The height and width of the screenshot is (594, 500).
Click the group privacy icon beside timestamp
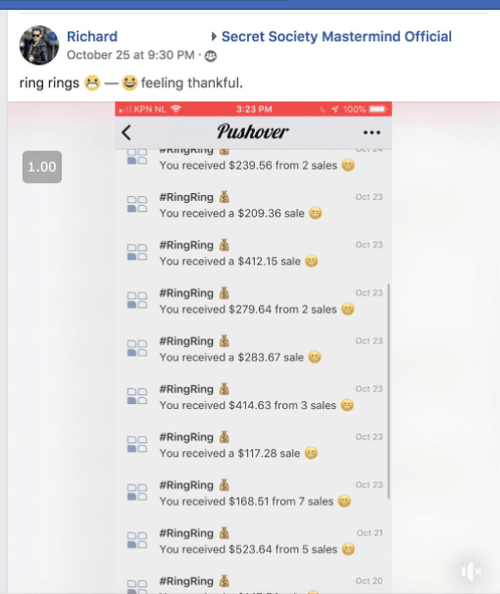coord(211,56)
